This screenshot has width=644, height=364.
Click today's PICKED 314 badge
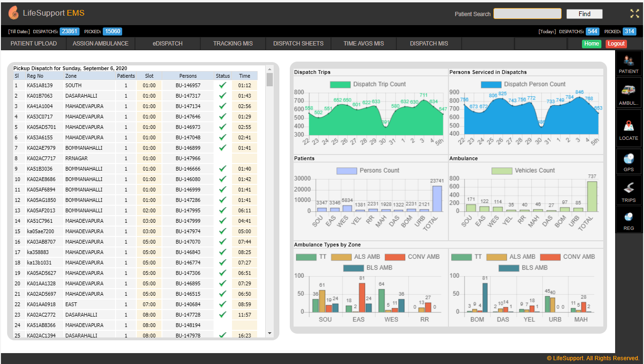629,31
